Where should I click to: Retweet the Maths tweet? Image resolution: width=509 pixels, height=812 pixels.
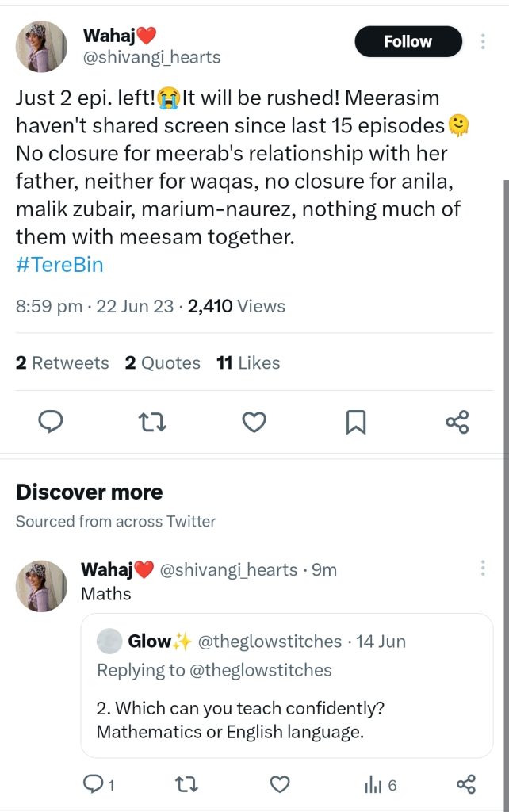coord(186,784)
